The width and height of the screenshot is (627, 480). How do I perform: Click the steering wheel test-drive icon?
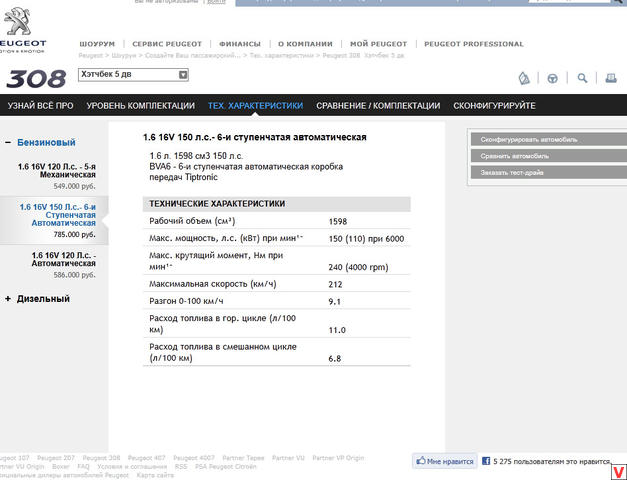click(552, 78)
